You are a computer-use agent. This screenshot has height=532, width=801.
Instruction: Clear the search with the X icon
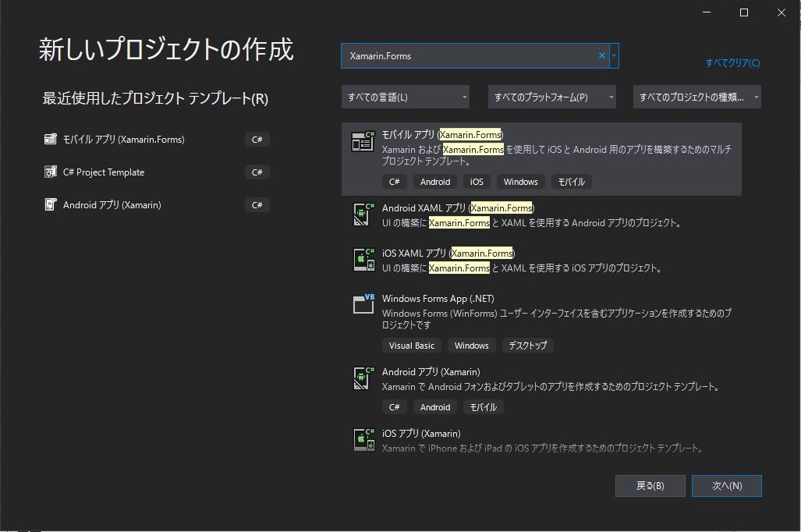click(601, 55)
